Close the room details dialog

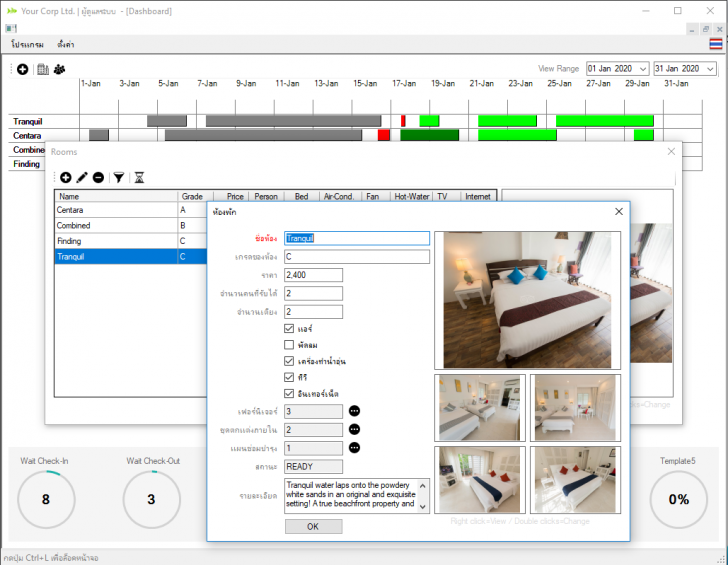(619, 212)
